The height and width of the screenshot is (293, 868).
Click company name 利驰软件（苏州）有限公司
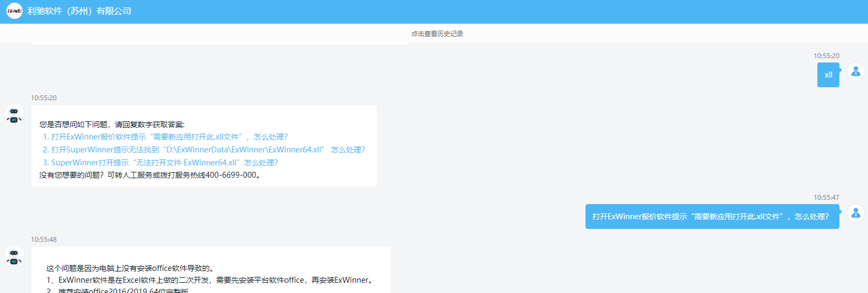point(79,11)
